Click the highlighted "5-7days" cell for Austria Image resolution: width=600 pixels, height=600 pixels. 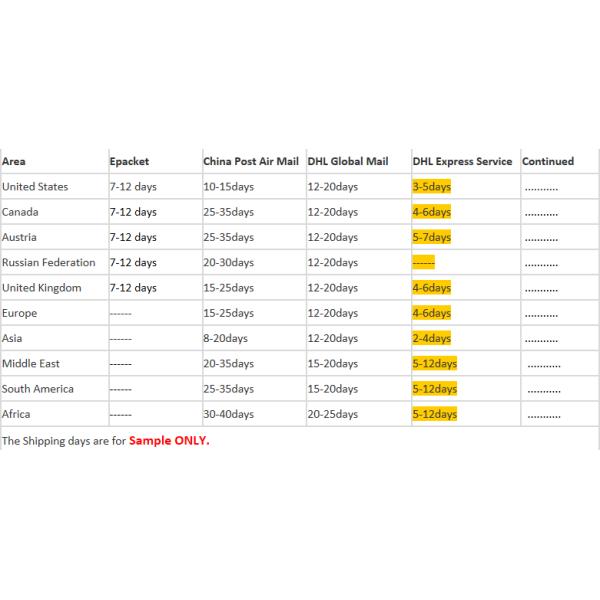coord(431,237)
